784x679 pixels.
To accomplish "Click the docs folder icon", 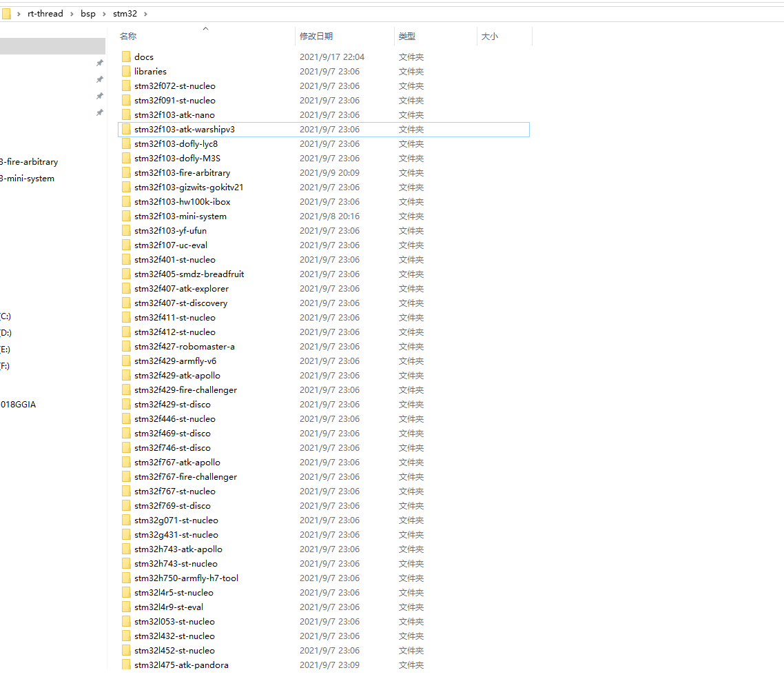I will coord(126,57).
